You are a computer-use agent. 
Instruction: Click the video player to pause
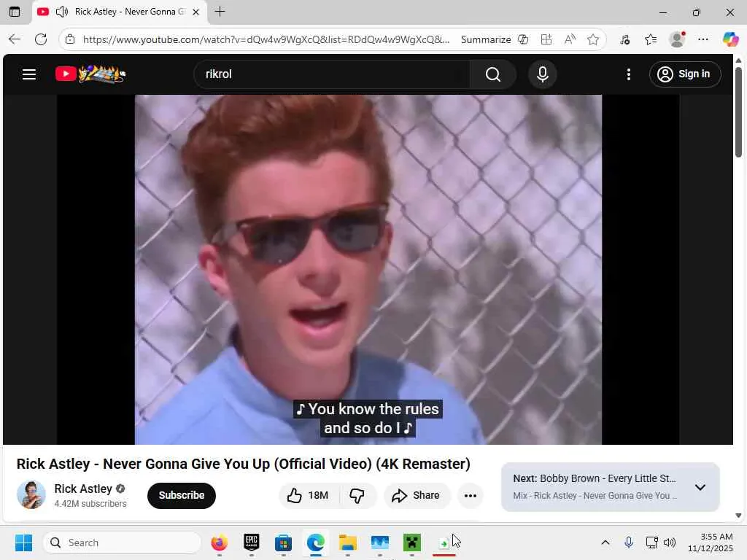(368, 270)
